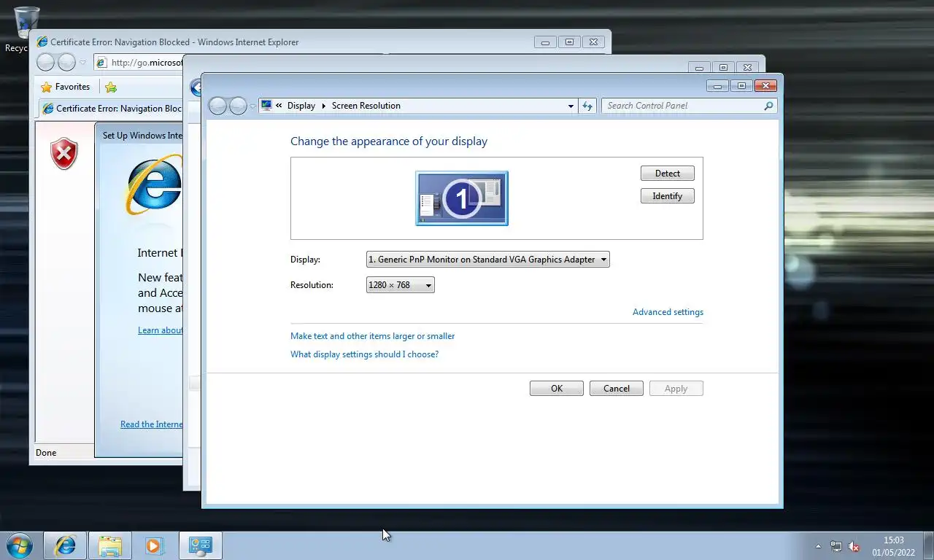Click the Favorites button in Internet Explorer
934x560 pixels.
point(66,87)
